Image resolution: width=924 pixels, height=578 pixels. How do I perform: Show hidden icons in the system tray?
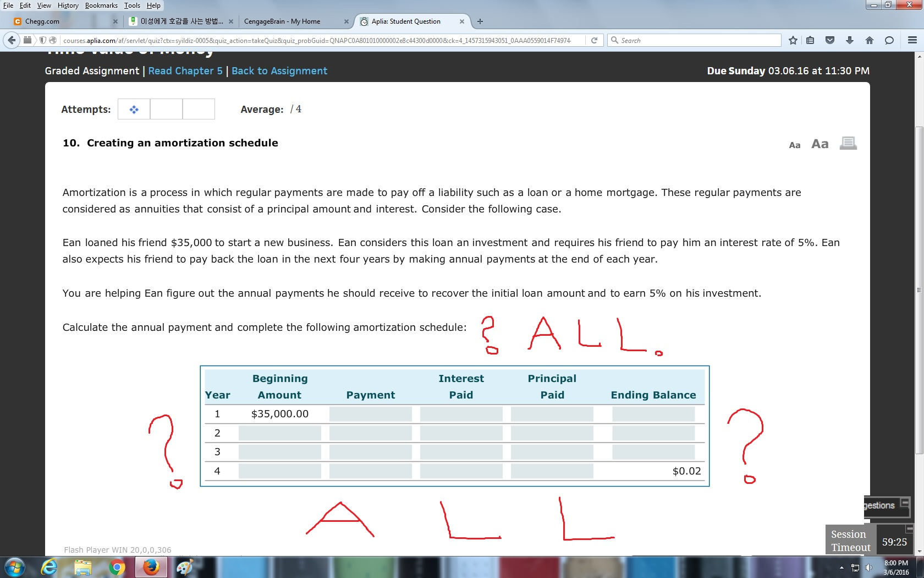841,567
